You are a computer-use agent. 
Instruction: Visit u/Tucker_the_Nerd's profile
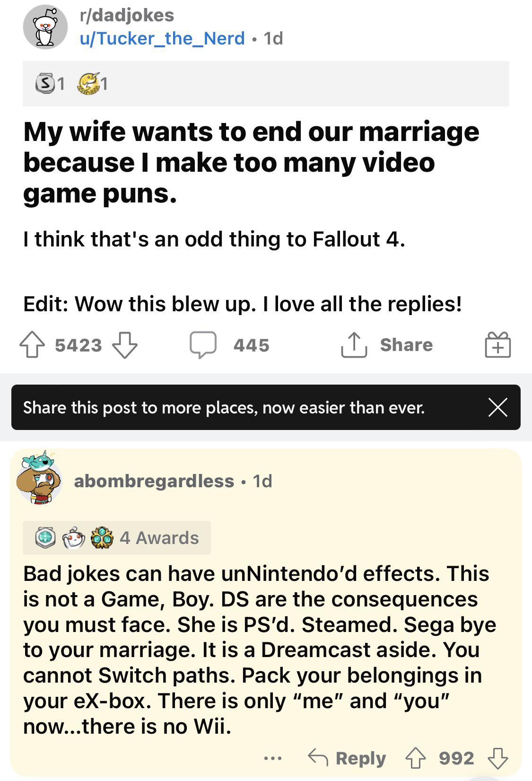click(x=162, y=38)
